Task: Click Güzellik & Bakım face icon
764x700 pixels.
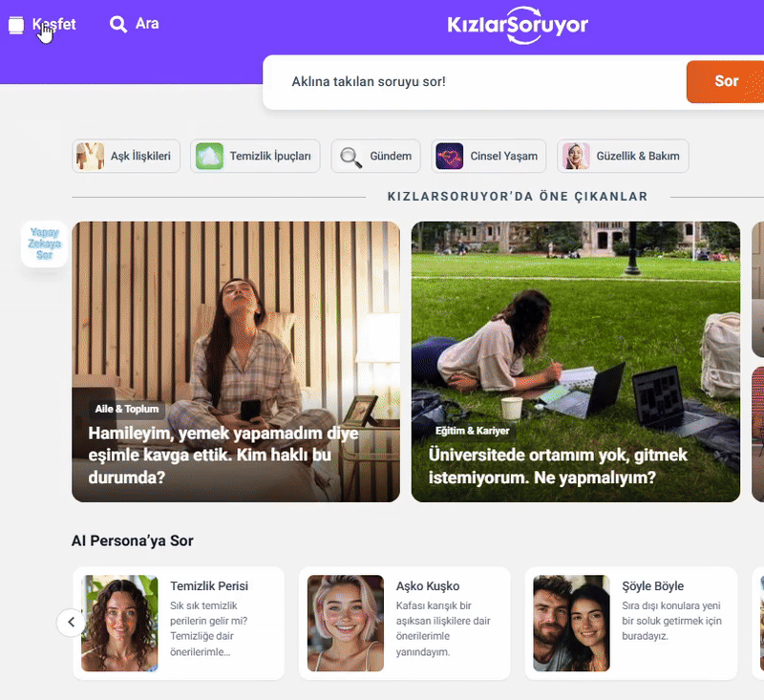Action: 576,156
